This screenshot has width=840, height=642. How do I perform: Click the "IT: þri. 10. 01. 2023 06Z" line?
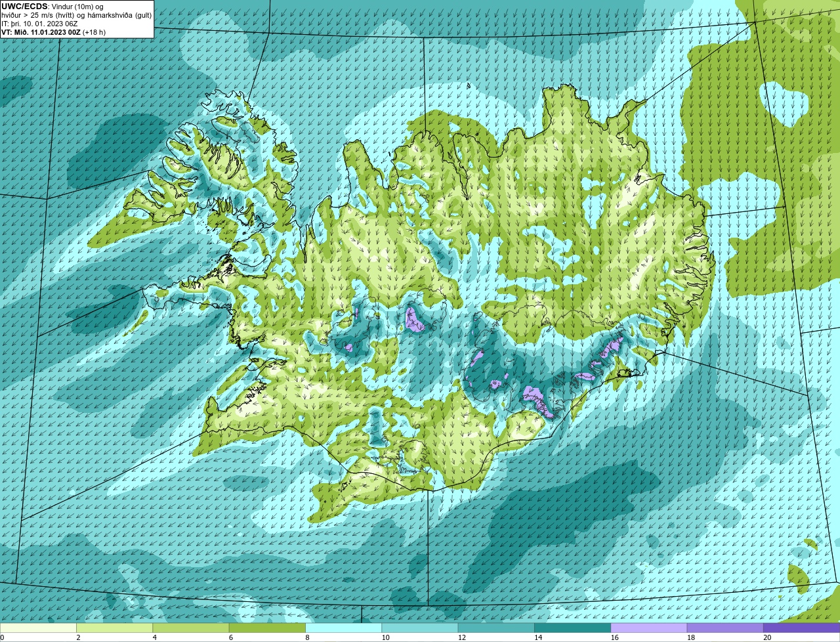pos(39,24)
